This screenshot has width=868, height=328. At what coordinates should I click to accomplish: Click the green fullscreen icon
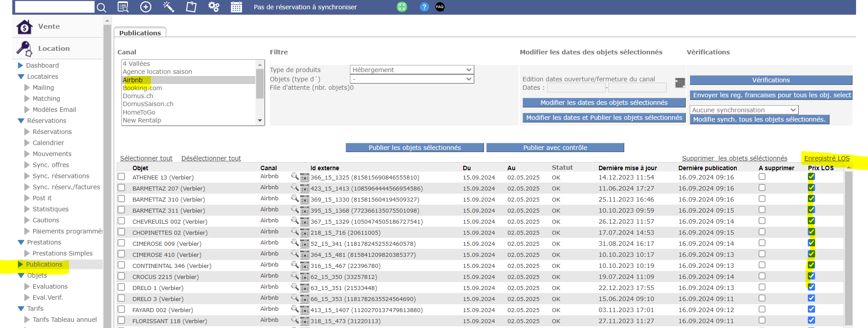tap(402, 7)
